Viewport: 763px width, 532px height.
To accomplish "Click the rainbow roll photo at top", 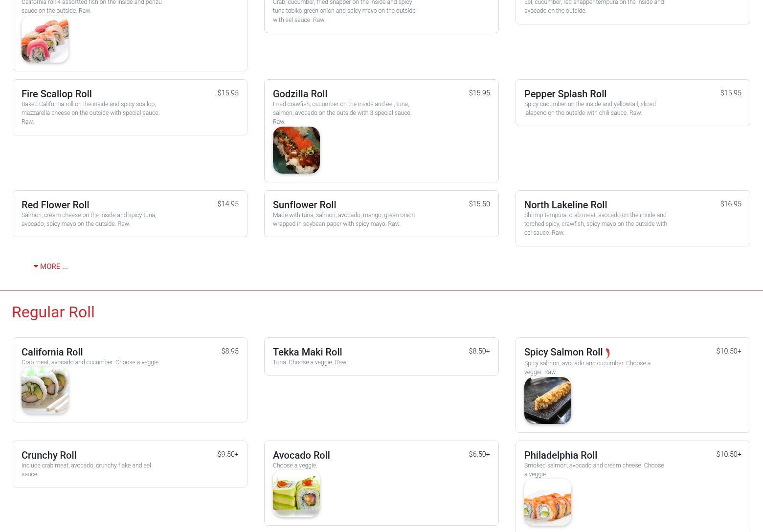I will (45, 39).
